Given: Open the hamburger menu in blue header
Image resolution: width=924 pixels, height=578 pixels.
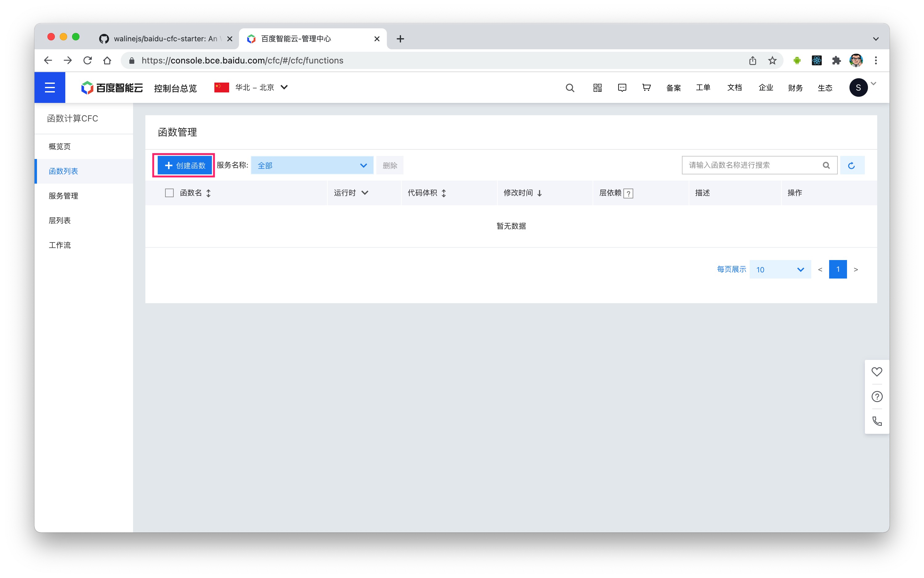Looking at the screenshot, I should [x=50, y=88].
